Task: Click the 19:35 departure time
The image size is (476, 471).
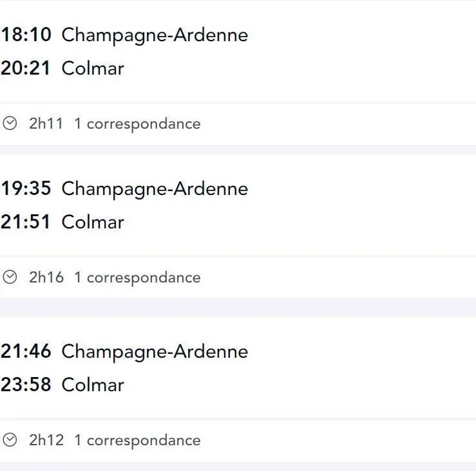Action: [x=26, y=188]
